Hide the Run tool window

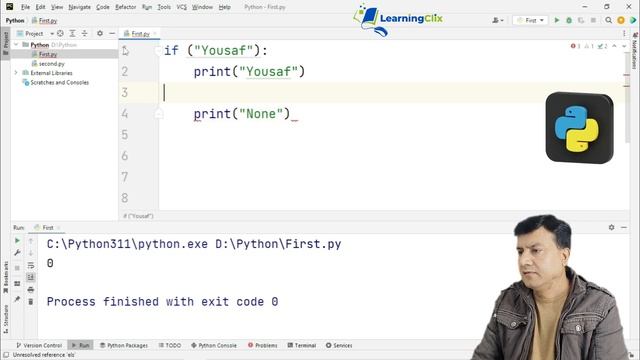(624, 227)
